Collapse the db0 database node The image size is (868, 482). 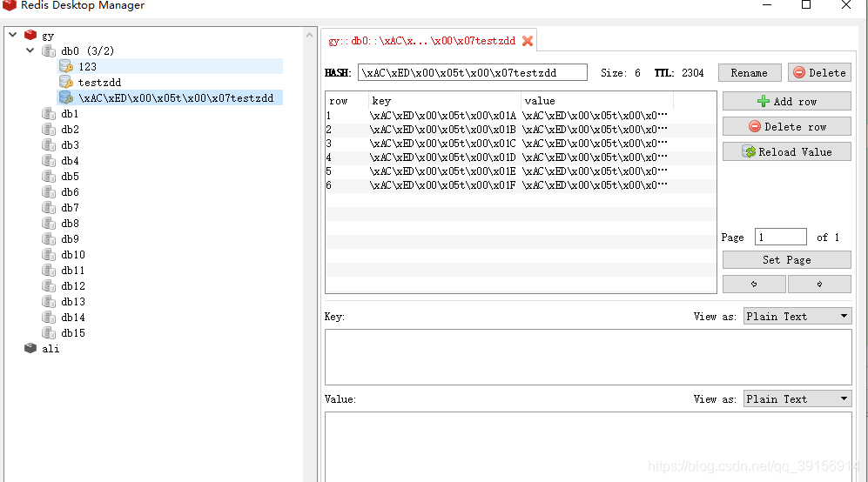(30, 50)
